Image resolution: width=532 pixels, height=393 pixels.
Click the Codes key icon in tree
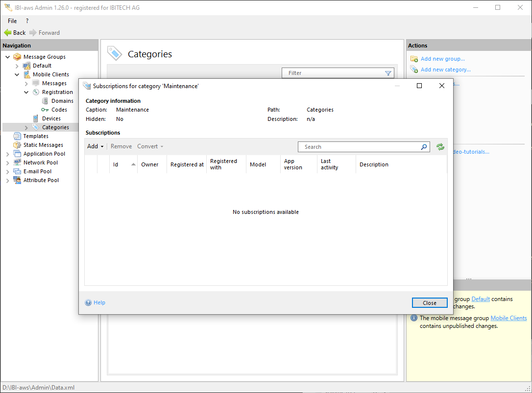coord(45,110)
